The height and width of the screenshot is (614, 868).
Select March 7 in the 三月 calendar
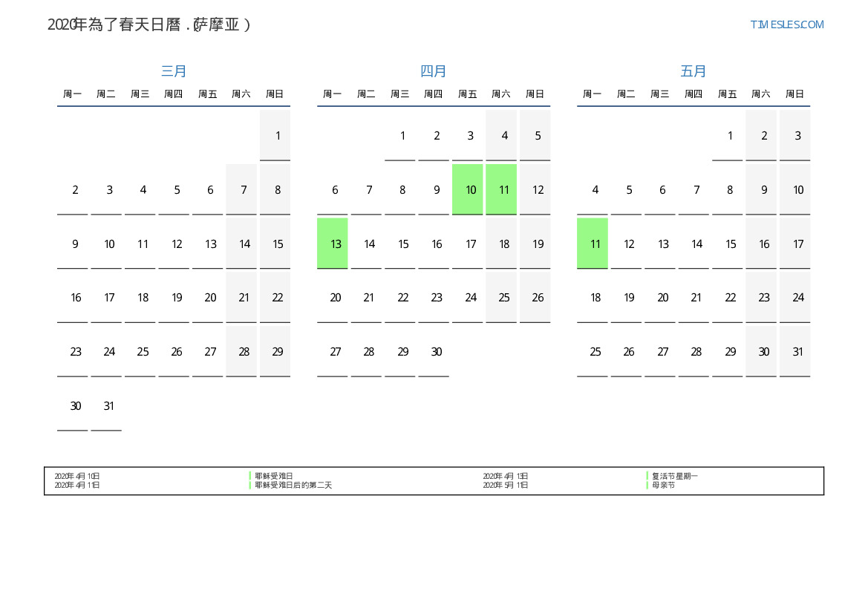click(x=241, y=189)
